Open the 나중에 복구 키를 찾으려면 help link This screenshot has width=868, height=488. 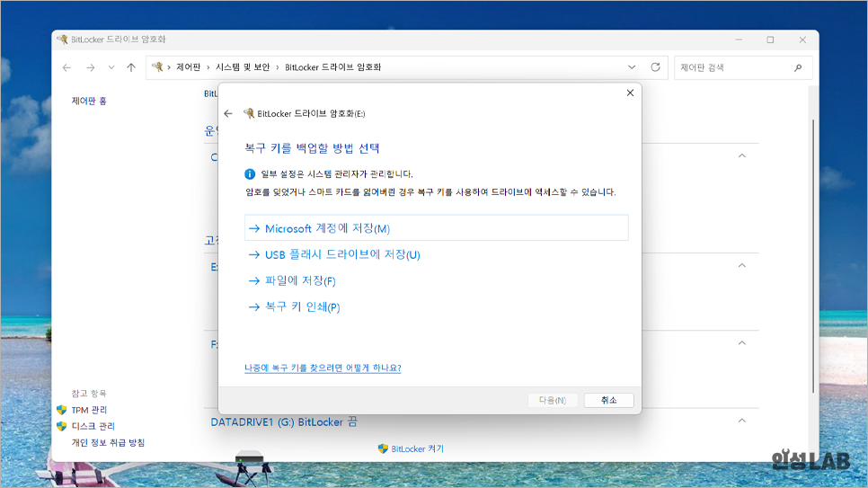(323, 368)
